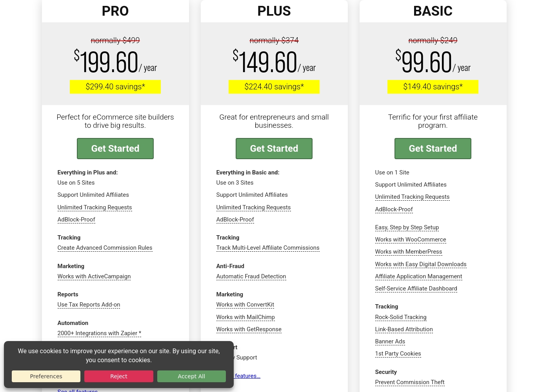549x392 pixels.
Task: Click Works with ActiveCampaign link
Action: (94, 276)
